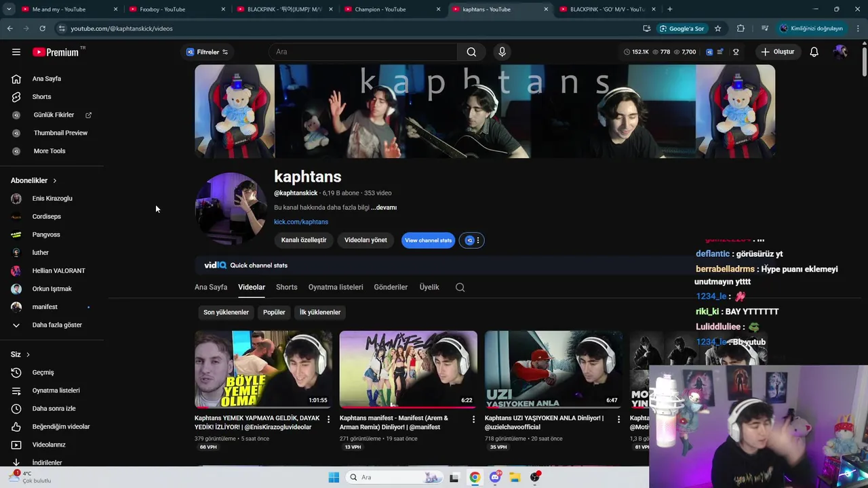This screenshot has height=488, width=868.
Task: Search within channel magnifier icon
Action: pyautogui.click(x=460, y=287)
